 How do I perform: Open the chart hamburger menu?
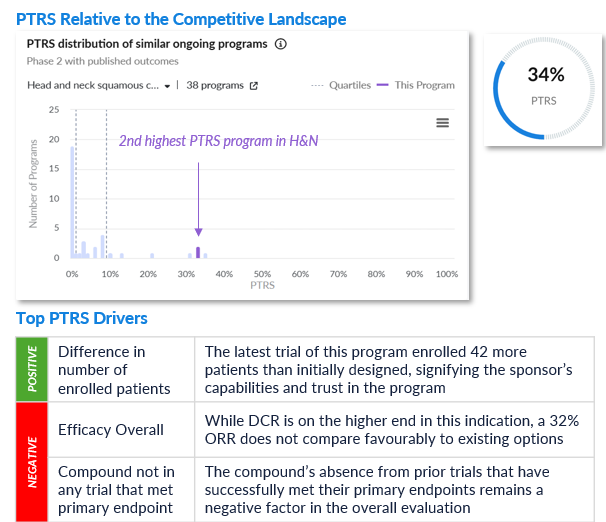[443, 123]
